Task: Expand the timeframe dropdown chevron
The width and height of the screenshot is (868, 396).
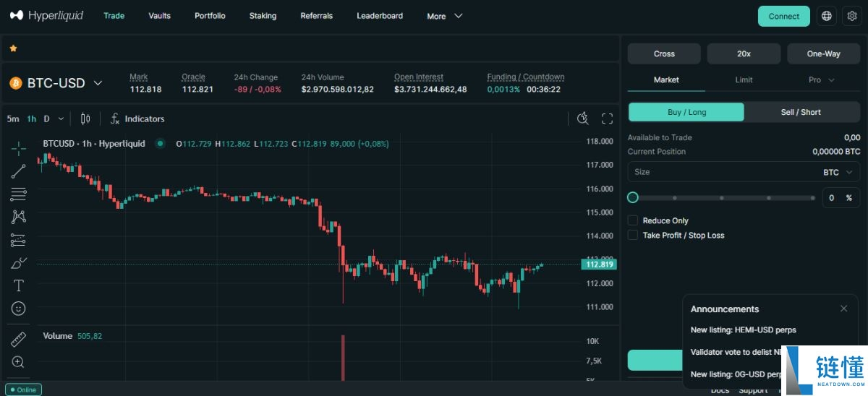Action: point(61,119)
